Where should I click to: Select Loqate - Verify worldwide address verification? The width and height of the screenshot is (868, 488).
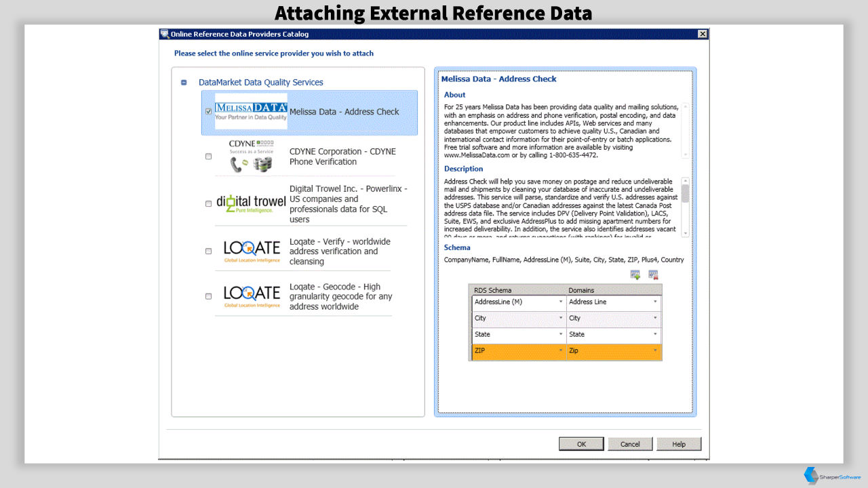(340, 251)
